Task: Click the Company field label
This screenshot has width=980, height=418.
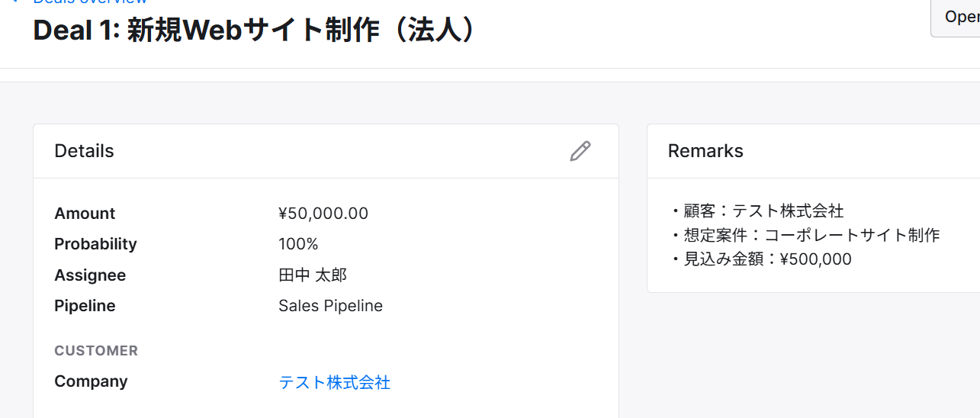Action: [91, 381]
